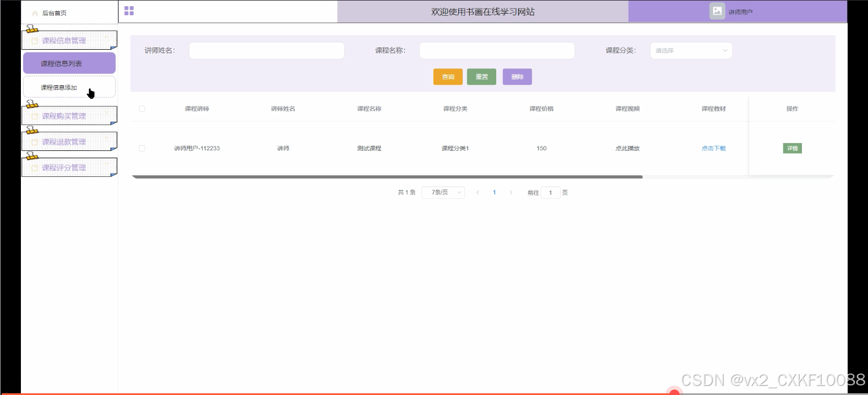Open the 课程分类 请选择 dropdown
The width and height of the screenshot is (868, 395).
691,50
